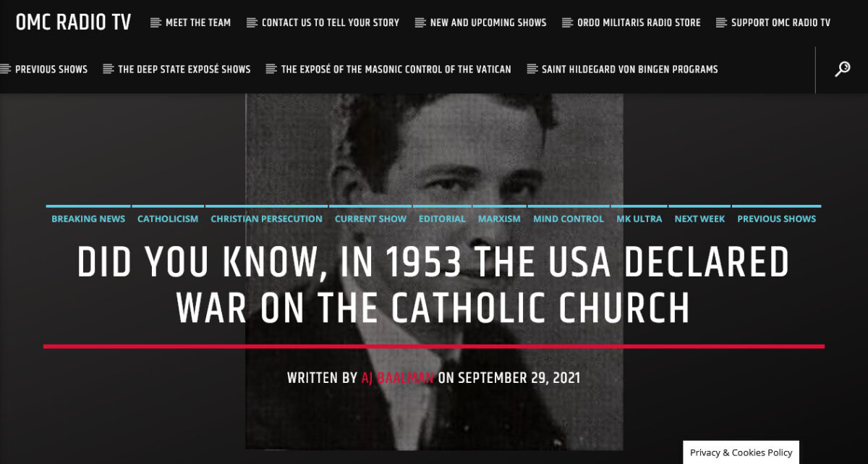
Task: Open Previous Shows in the top menu
Action: coord(51,69)
